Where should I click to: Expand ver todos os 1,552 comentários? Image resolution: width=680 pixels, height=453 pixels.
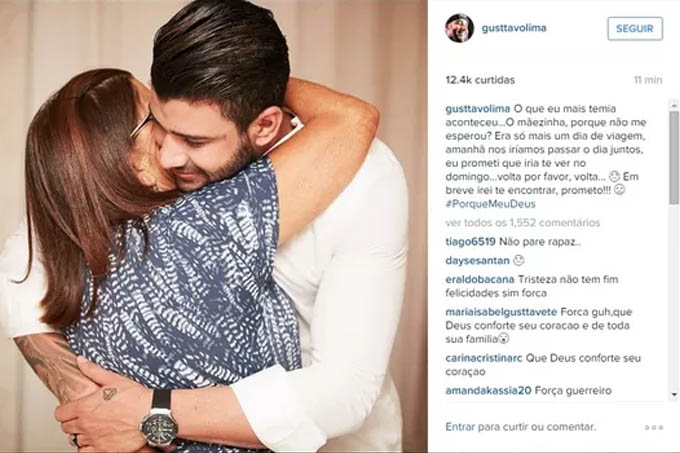[x=523, y=223]
